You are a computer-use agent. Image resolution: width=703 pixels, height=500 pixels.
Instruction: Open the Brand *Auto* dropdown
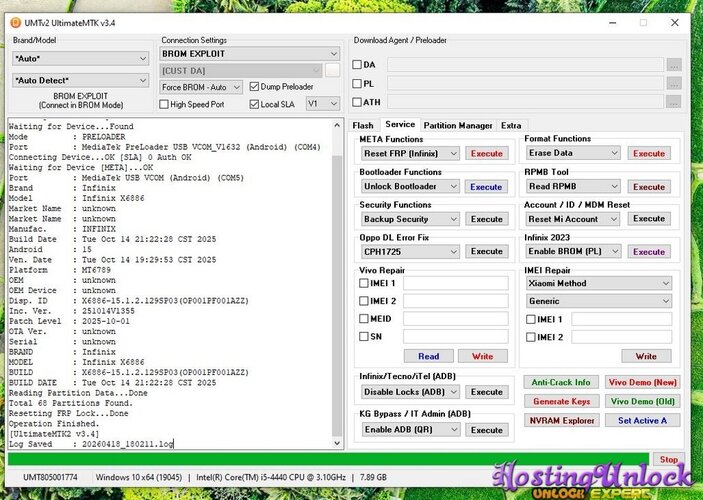coord(80,58)
